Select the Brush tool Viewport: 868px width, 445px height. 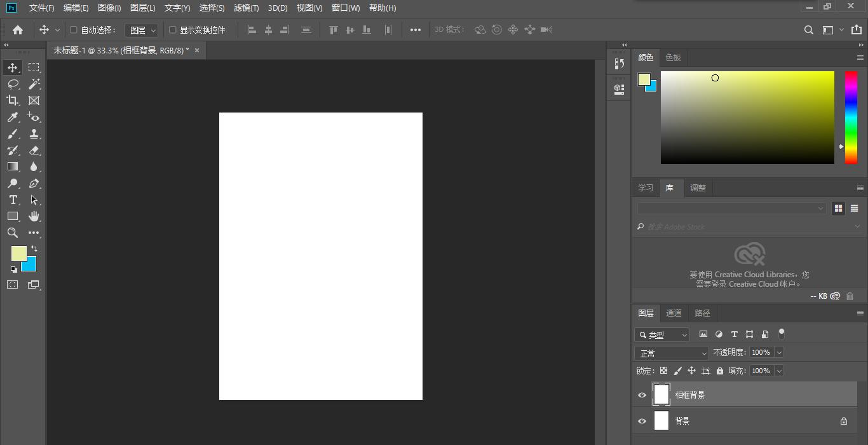tap(13, 134)
